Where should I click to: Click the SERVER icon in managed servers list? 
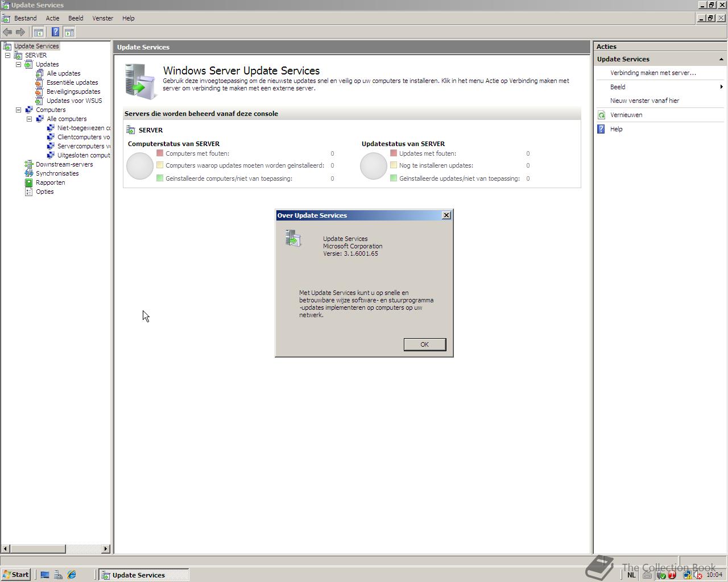coord(131,130)
